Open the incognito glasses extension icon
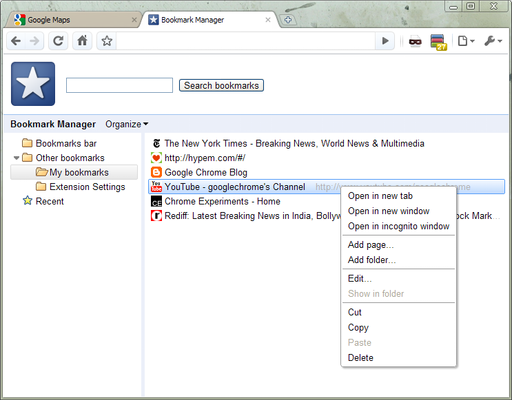The width and height of the screenshot is (512, 400). click(x=415, y=41)
